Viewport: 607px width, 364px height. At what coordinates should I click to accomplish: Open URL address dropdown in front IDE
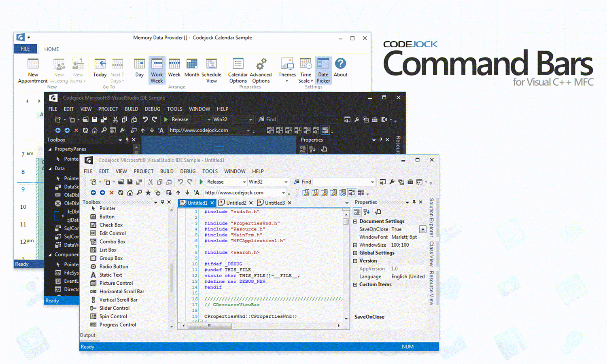(x=283, y=193)
